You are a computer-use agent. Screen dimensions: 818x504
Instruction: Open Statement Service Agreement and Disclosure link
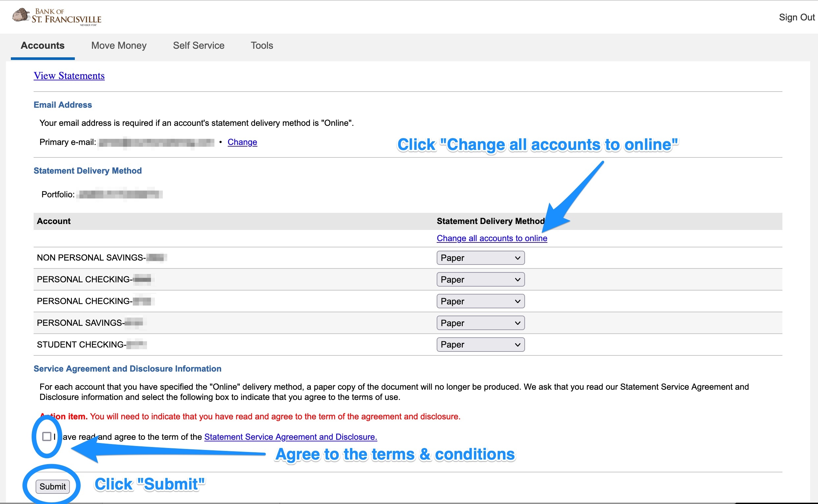coord(290,437)
